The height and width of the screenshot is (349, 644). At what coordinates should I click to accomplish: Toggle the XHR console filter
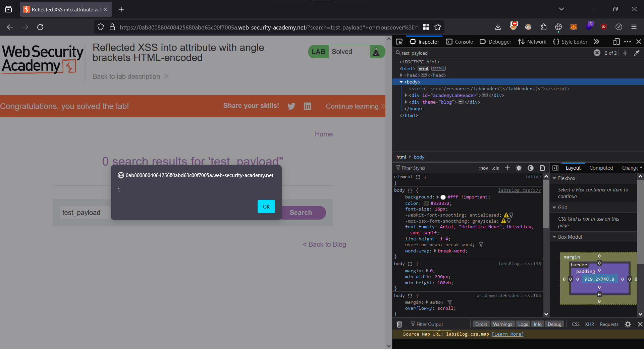(x=589, y=324)
